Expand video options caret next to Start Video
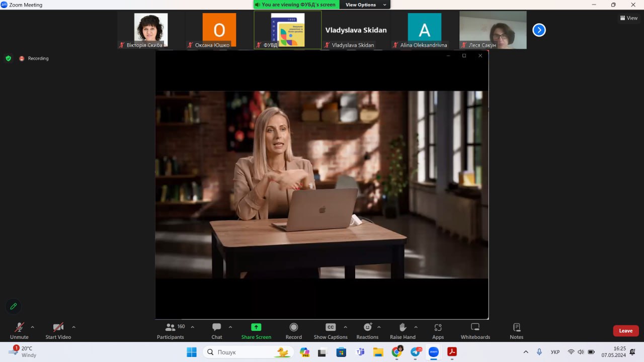Image resolution: width=644 pixels, height=362 pixels. click(73, 327)
